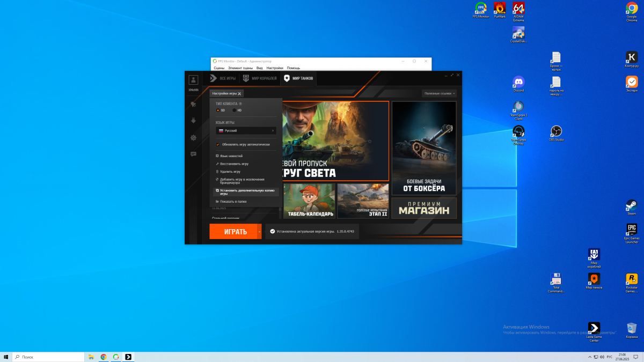Image resolution: width=644 pixels, height=362 pixels.
Task: Open Табель-календарь banner
Action: tap(310, 201)
